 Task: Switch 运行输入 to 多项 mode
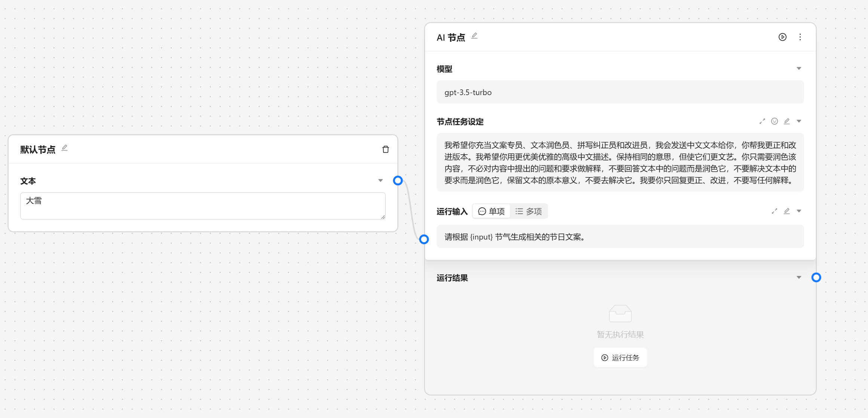tap(529, 211)
